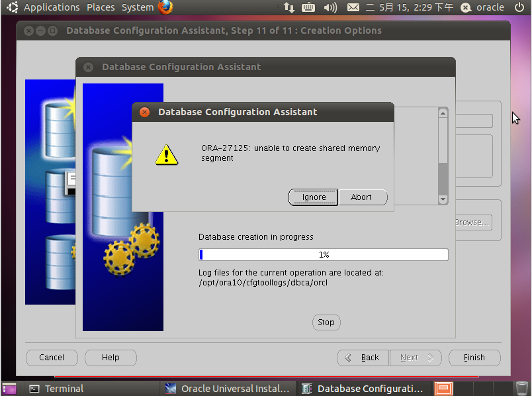Close the inner Database Configuration Assistant progress window
The height and width of the screenshot is (396, 532).
click(88, 68)
